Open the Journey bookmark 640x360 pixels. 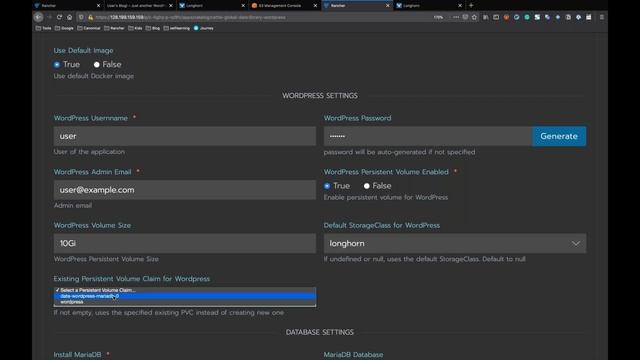coord(203,28)
